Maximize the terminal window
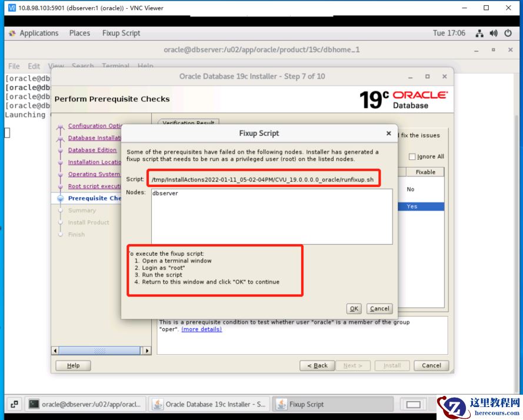Viewport: 523px width, 420px height. 494,50
